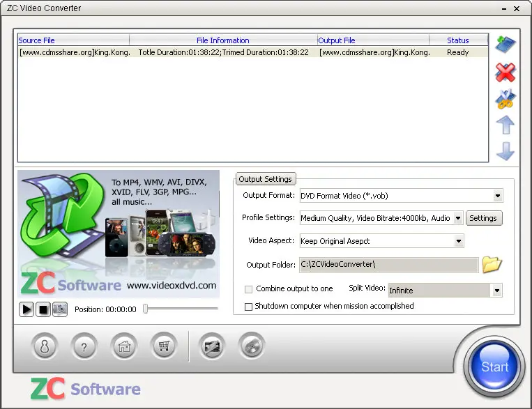
Task: Open the Split Video dropdown
Action: point(497,291)
